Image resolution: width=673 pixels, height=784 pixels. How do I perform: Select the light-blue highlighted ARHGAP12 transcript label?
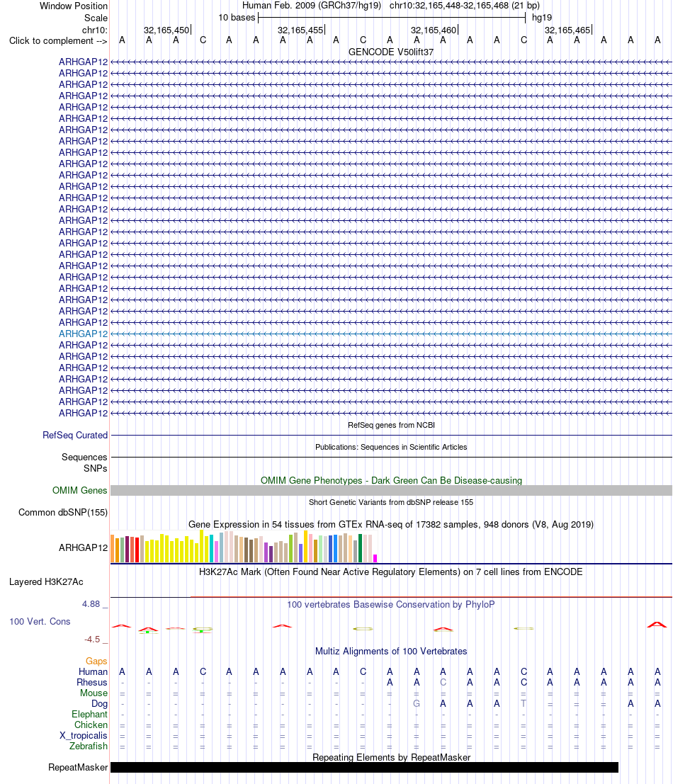(83, 334)
